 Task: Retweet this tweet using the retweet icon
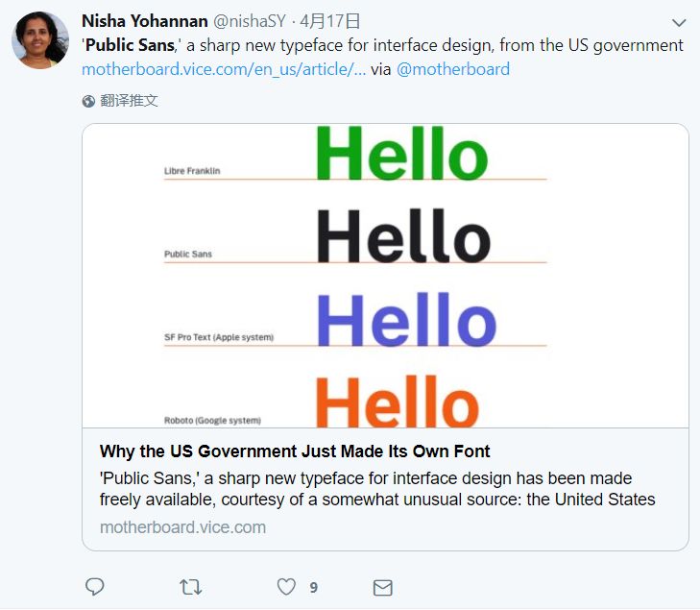pyautogui.click(x=190, y=587)
